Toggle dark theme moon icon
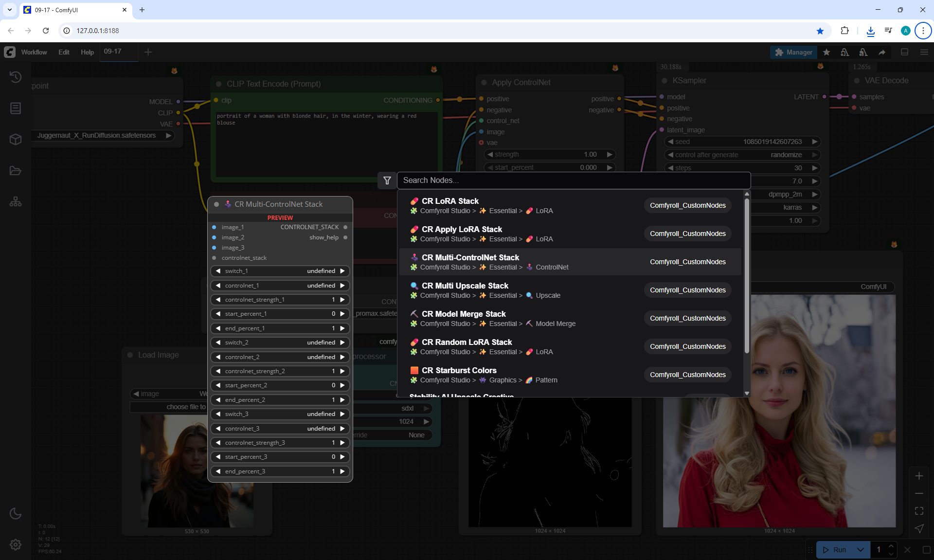 (x=16, y=513)
